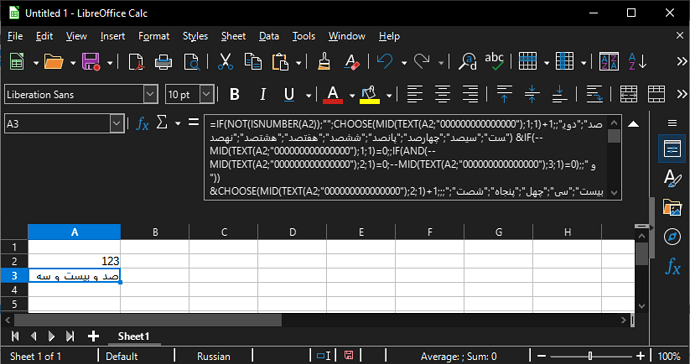Open the Data menu

pos(269,36)
